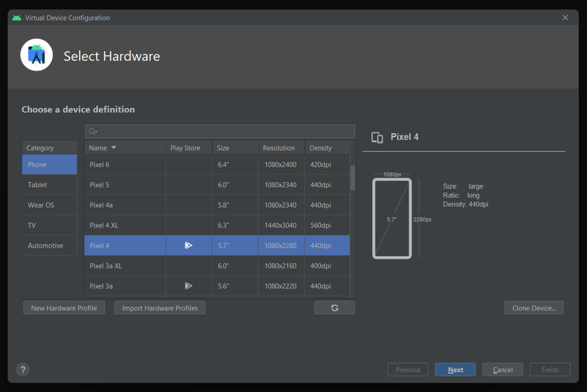The image size is (587, 392).
Task: Select the Wear OS category
Action: point(50,205)
